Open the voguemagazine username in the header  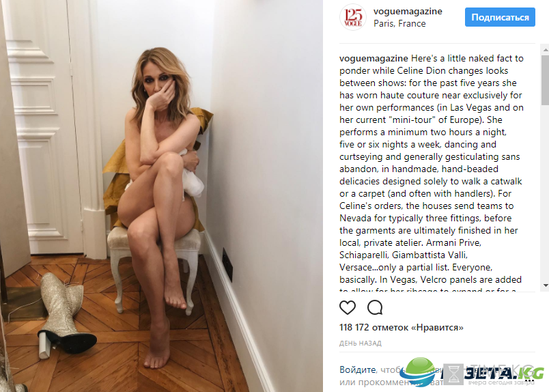[408, 11]
